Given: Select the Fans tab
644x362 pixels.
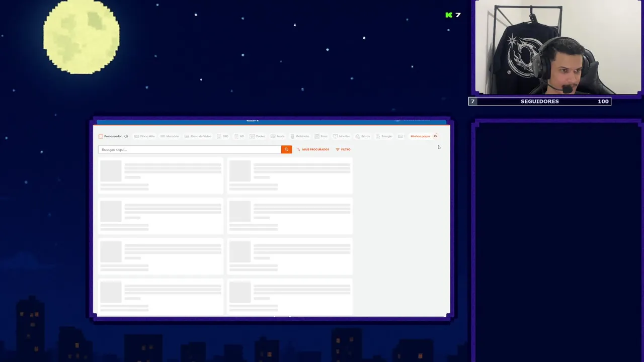Looking at the screenshot, I should point(321,136).
